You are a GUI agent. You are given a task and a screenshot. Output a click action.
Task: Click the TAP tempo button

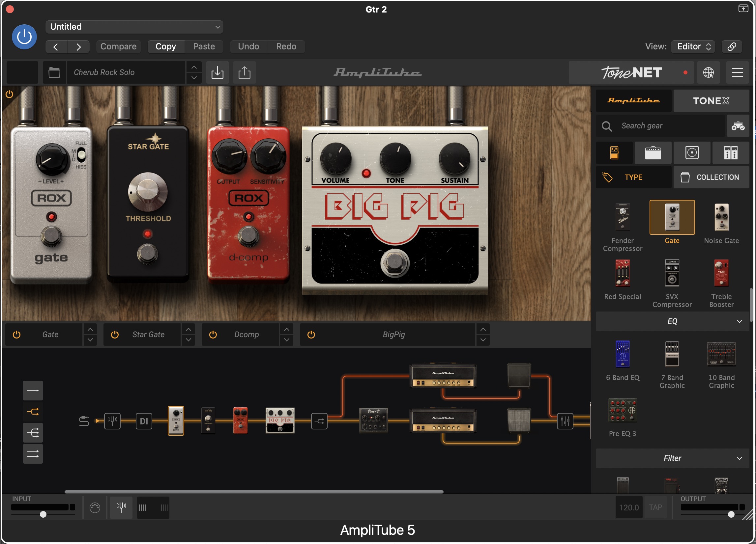[655, 507]
